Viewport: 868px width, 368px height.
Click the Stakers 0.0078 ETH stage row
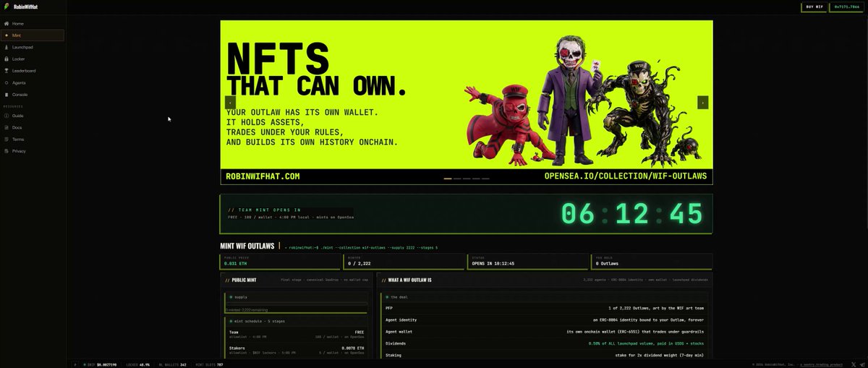(297, 350)
